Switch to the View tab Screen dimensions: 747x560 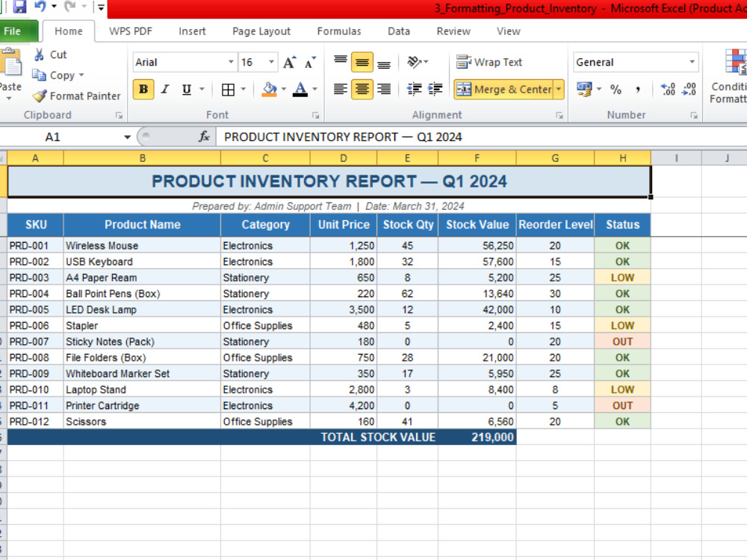pos(508,31)
